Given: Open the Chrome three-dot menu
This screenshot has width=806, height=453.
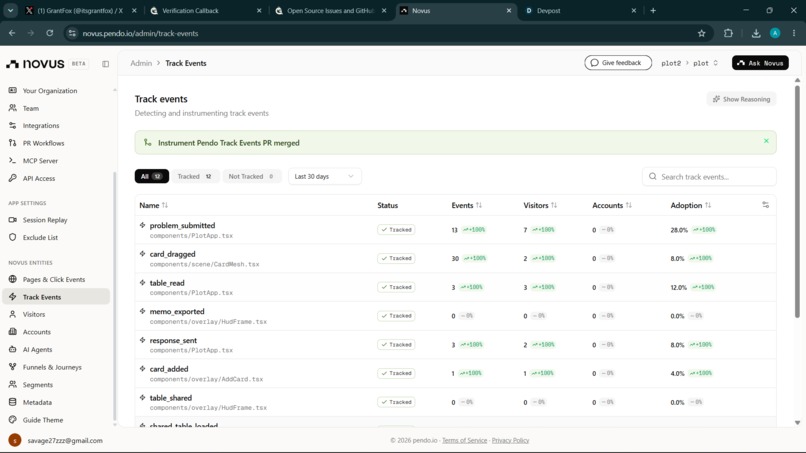Looking at the screenshot, I should (x=794, y=33).
